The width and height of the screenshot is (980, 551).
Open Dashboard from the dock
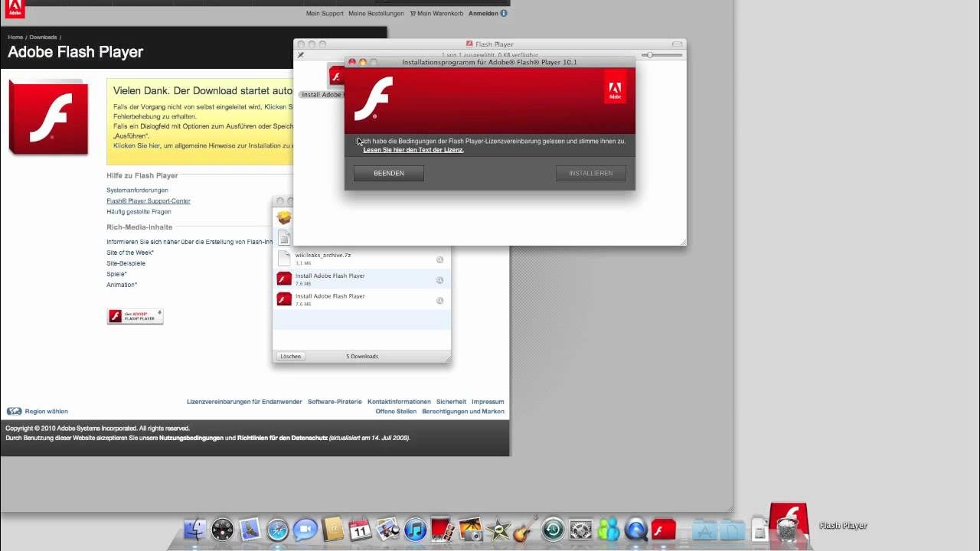222,530
